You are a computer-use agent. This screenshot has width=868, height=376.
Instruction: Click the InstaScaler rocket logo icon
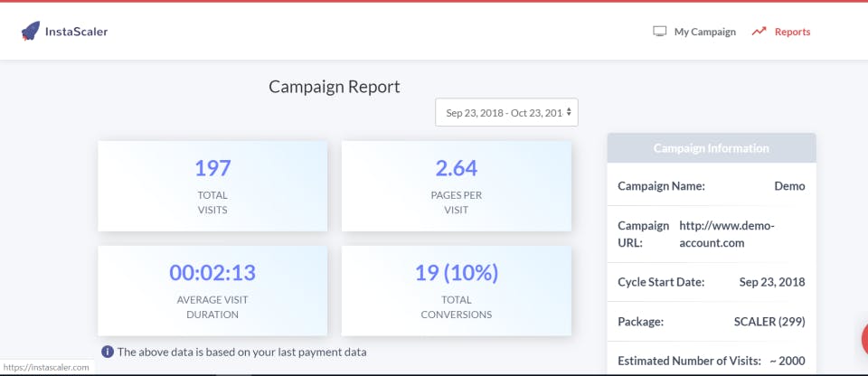(31, 31)
